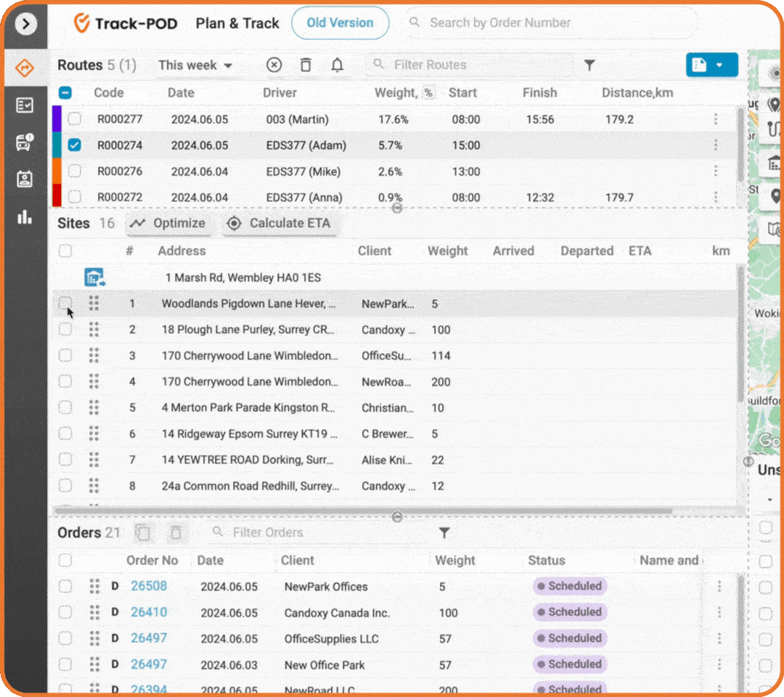Viewport: 784px width, 697px height.
Task: Toggle the select-all routes checkbox
Action: [x=65, y=92]
